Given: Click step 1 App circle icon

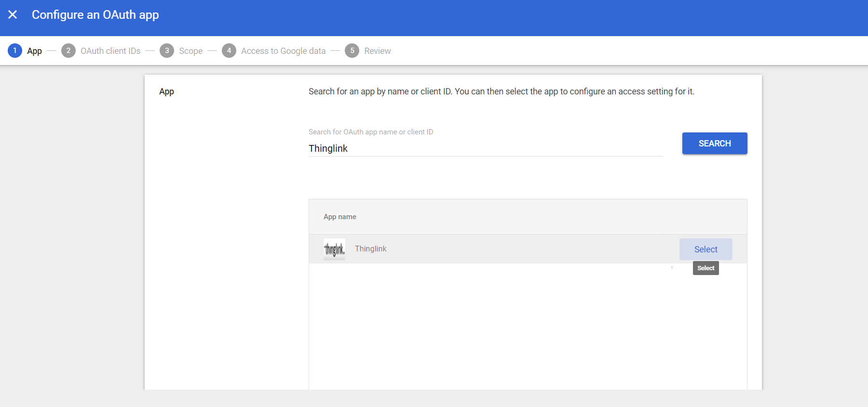Looking at the screenshot, I should click(x=15, y=51).
